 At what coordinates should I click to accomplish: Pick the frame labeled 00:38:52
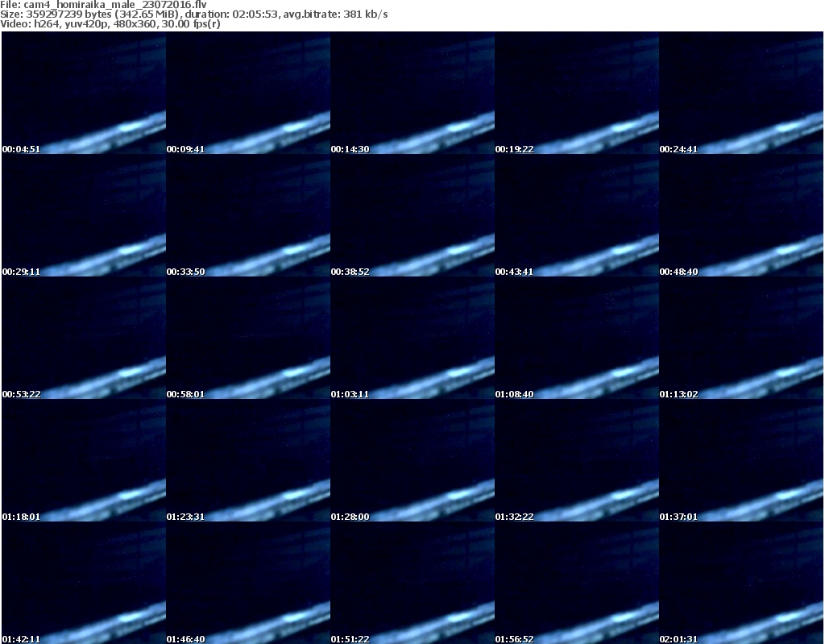[412, 215]
